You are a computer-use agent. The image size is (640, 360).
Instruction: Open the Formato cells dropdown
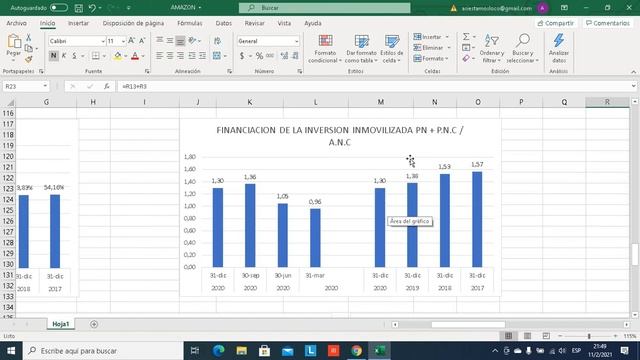(x=447, y=59)
